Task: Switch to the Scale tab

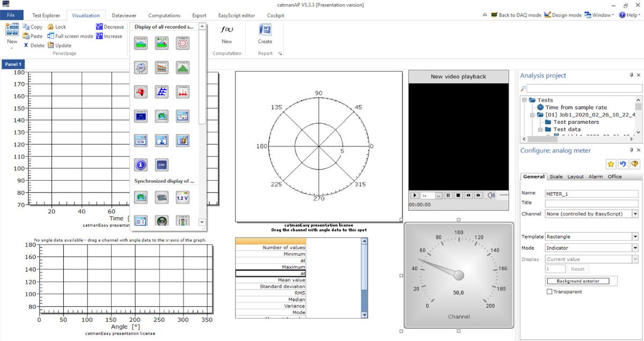Action: point(556,176)
